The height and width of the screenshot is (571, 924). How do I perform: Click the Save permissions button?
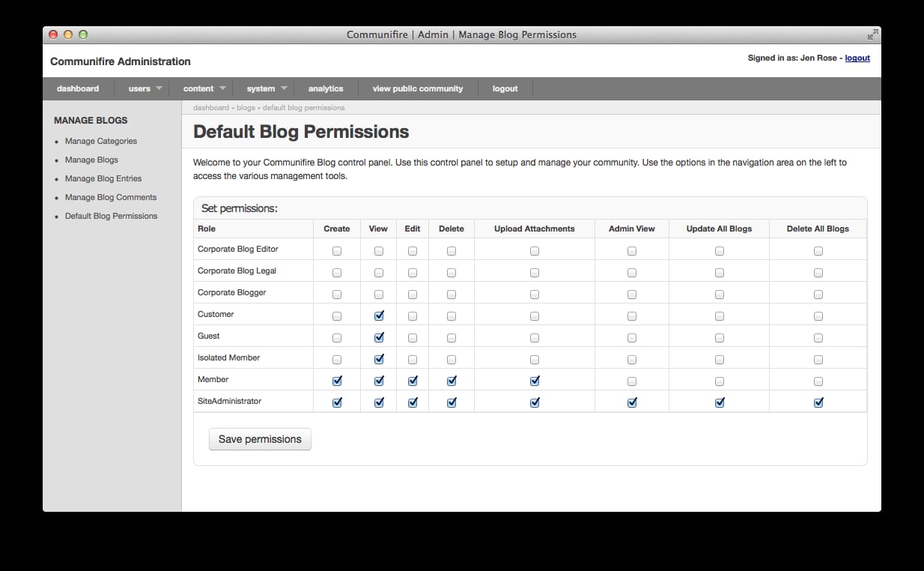pyautogui.click(x=260, y=439)
